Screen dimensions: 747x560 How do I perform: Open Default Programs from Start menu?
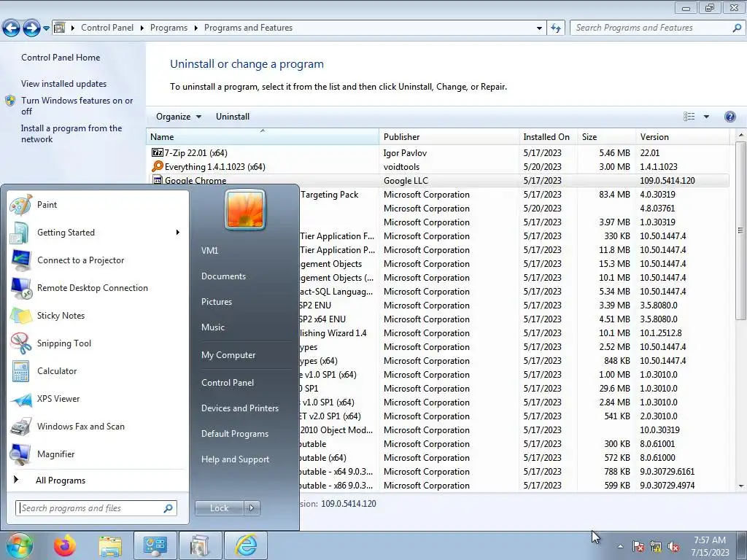(x=234, y=434)
